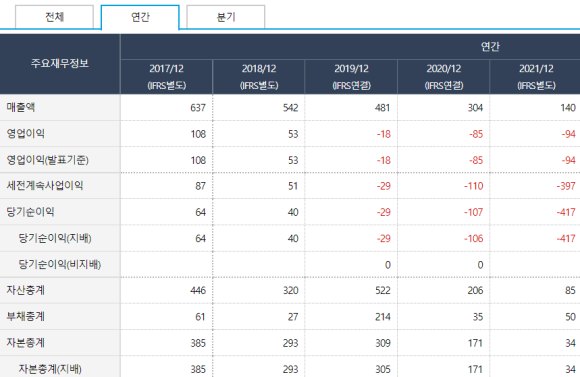Select the 매출액 row label
The height and width of the screenshot is (377, 580).
click(x=21, y=107)
